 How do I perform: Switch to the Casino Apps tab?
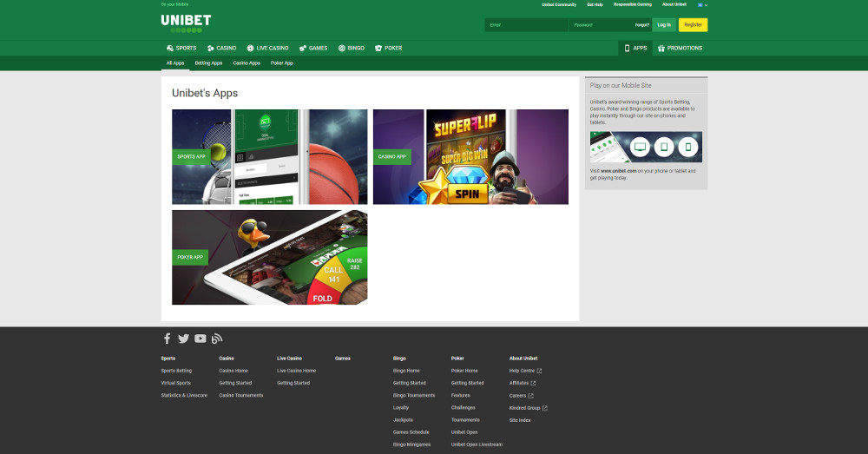pyautogui.click(x=247, y=63)
